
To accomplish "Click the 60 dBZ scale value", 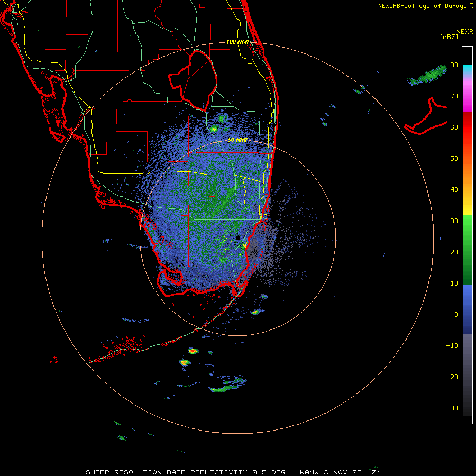I will click(454, 127).
